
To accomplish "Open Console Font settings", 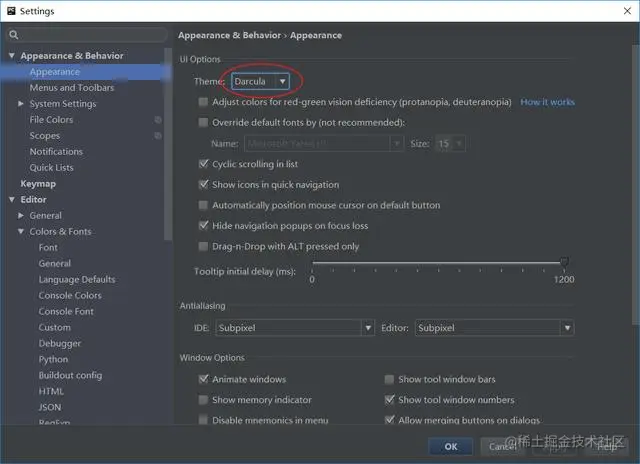I will click(66, 311).
